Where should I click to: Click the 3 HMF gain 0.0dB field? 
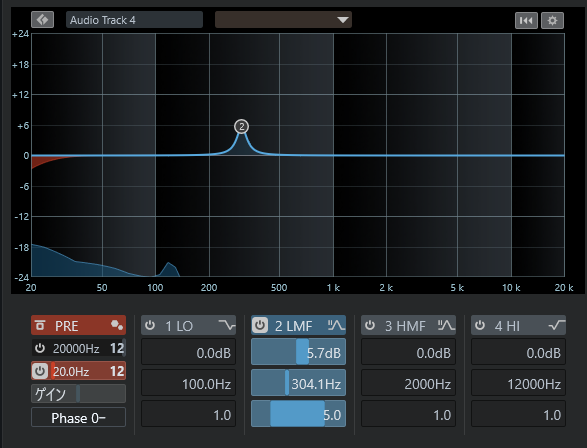coord(408,352)
